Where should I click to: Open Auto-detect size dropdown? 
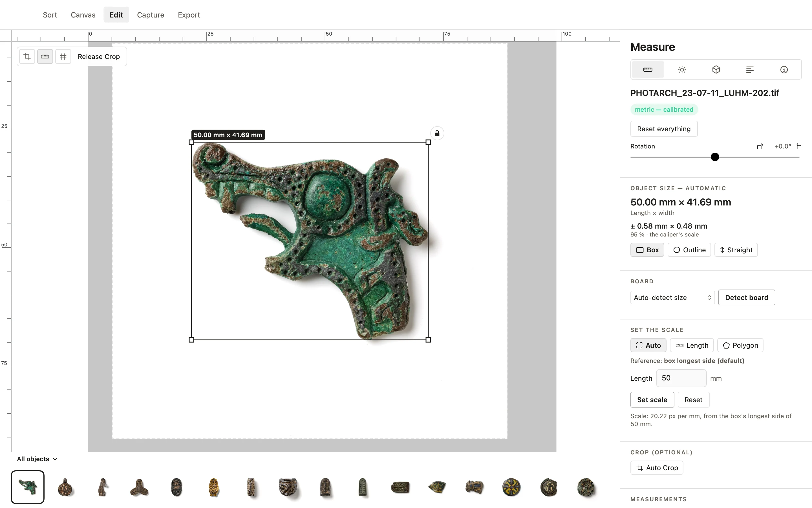click(672, 298)
